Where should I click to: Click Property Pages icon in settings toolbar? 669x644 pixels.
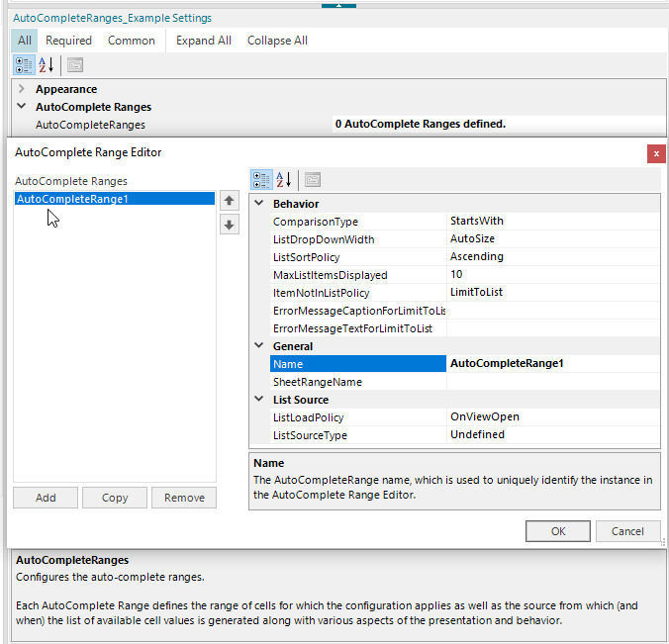click(x=75, y=65)
